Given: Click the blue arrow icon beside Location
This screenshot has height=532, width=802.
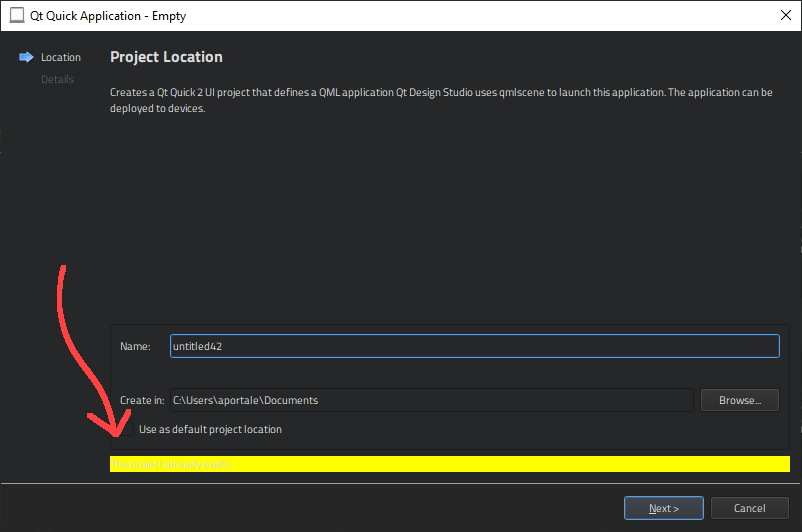Looking at the screenshot, I should [x=26, y=57].
